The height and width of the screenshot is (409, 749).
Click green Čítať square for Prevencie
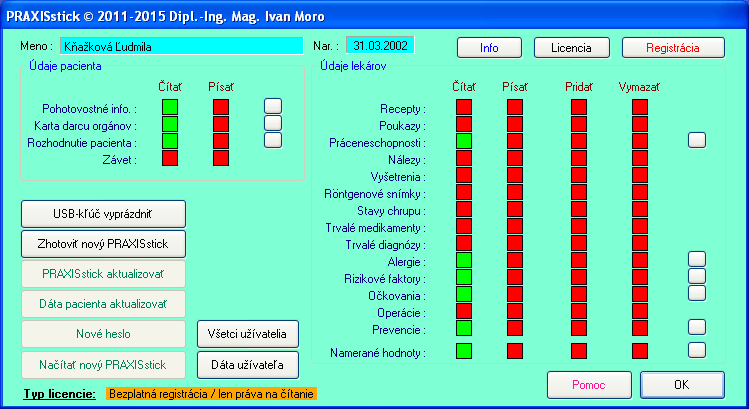(x=464, y=328)
